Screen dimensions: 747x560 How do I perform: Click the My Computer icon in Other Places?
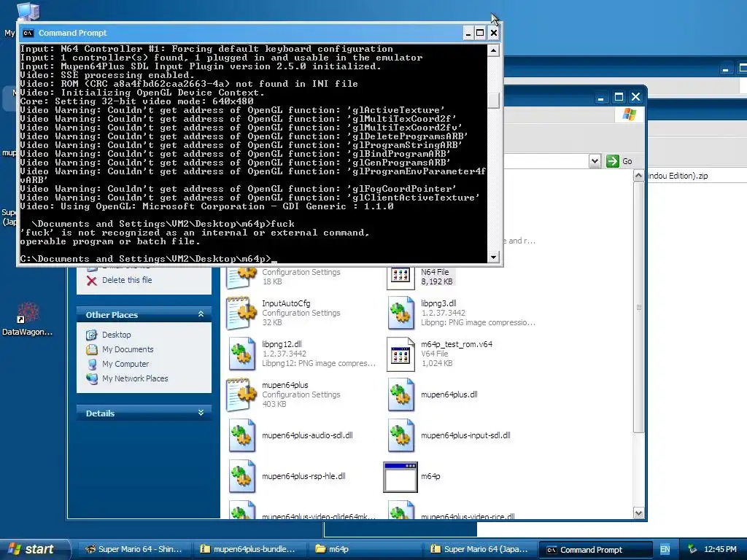(x=91, y=365)
